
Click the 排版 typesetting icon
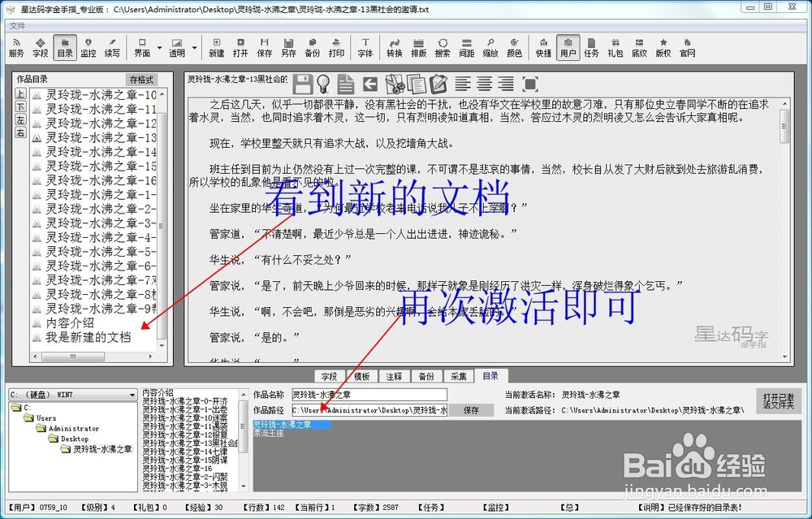[x=418, y=48]
